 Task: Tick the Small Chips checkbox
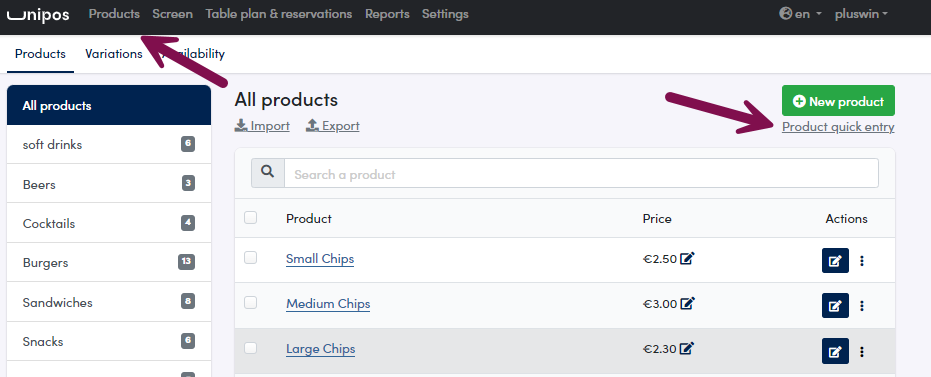[x=251, y=258]
